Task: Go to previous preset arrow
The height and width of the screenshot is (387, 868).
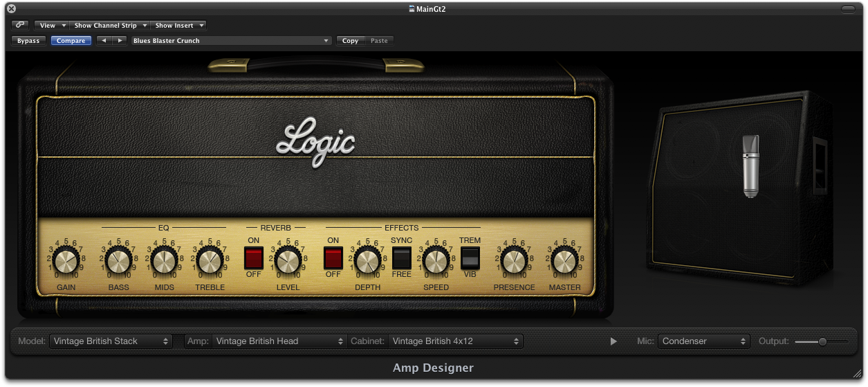Action: [104, 41]
